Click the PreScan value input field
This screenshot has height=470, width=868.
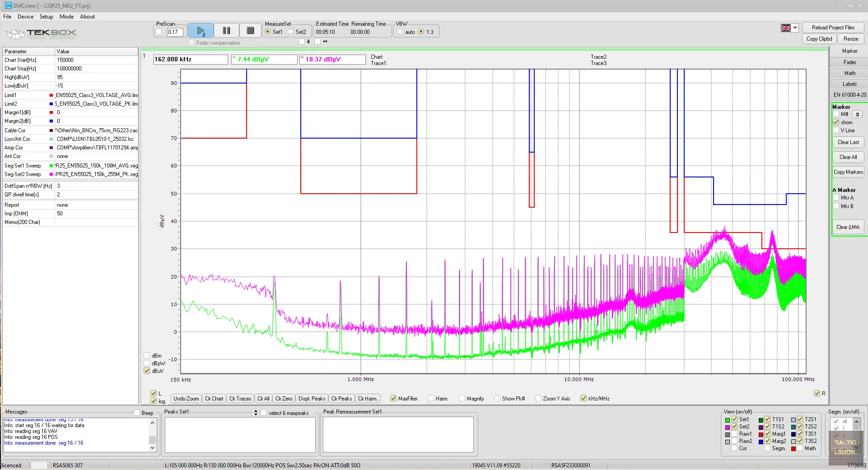[174, 32]
